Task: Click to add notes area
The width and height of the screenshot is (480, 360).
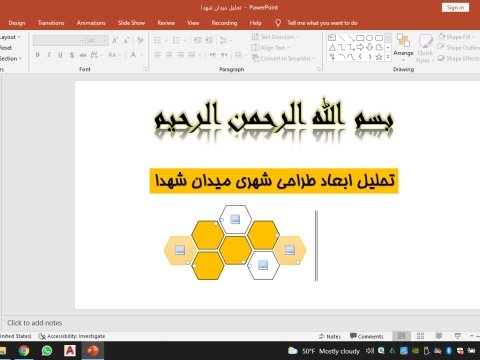Action: click(x=35, y=323)
